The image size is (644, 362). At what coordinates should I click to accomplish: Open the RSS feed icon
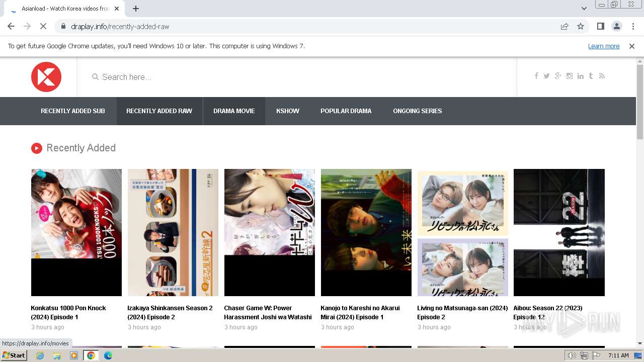point(602,76)
